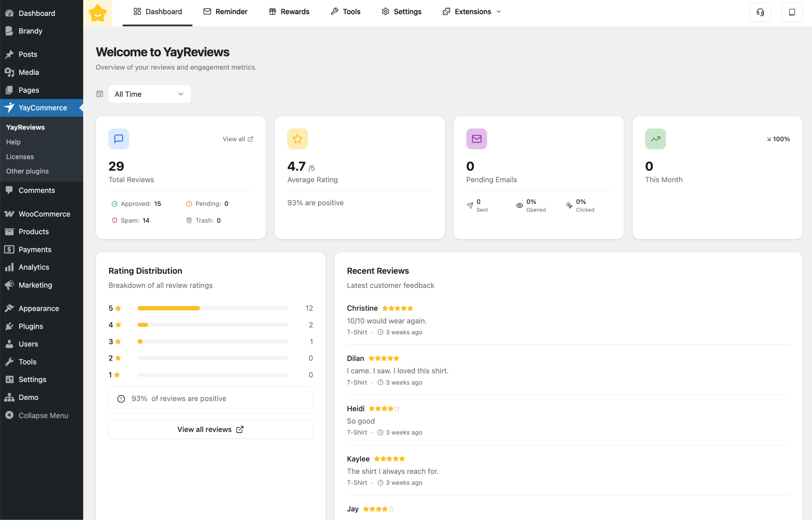This screenshot has height=520, width=812.
Task: Go to the Settings tab in YayReviews
Action: pyautogui.click(x=402, y=11)
